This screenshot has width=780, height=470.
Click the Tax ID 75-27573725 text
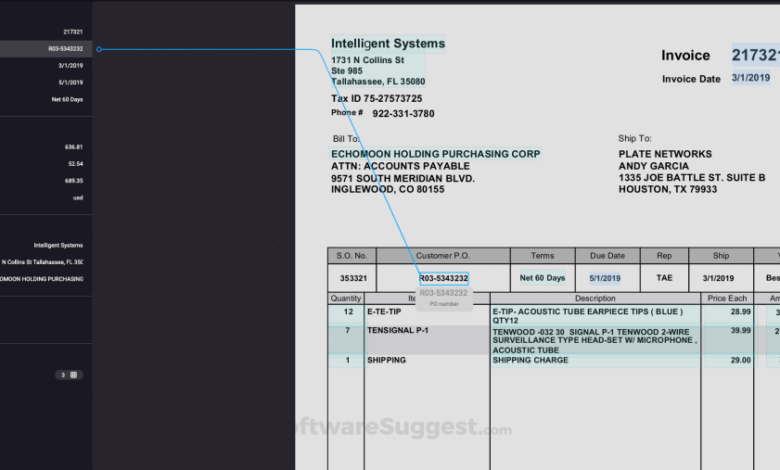coord(377,98)
